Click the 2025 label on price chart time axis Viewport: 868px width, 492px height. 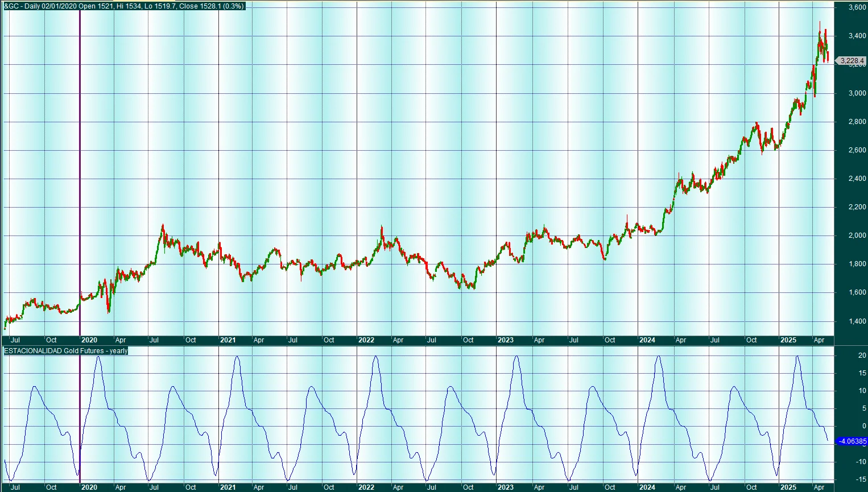(788, 340)
